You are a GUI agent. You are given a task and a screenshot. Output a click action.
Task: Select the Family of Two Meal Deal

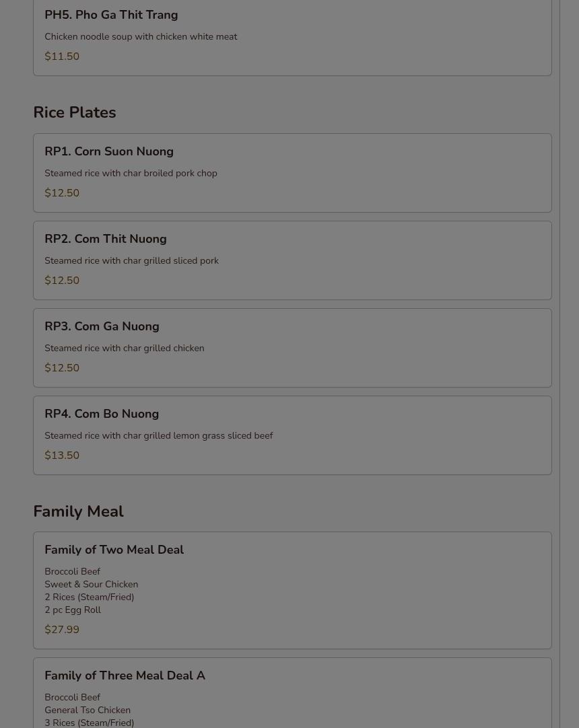point(292,590)
